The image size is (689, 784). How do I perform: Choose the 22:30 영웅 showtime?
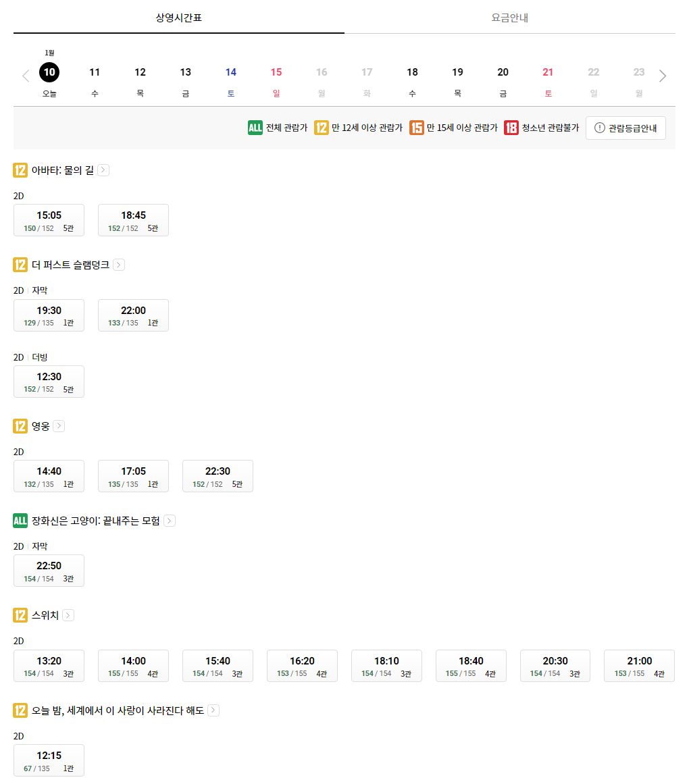pos(218,476)
